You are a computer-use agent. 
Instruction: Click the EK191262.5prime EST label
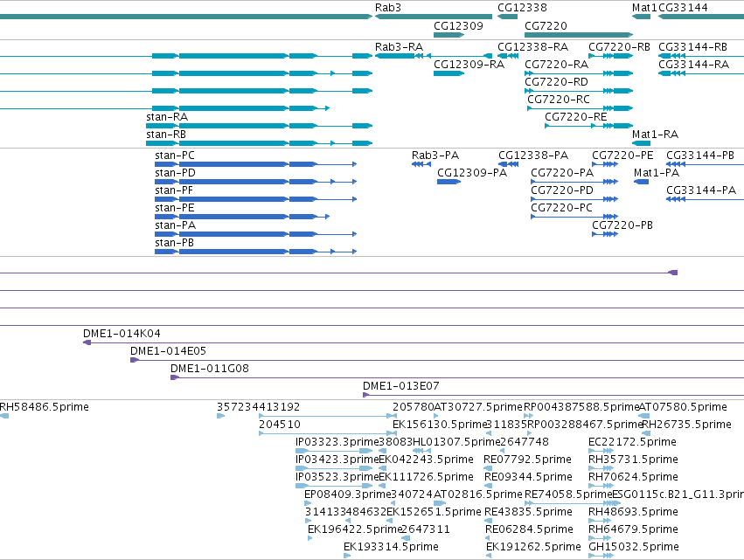click(x=533, y=547)
